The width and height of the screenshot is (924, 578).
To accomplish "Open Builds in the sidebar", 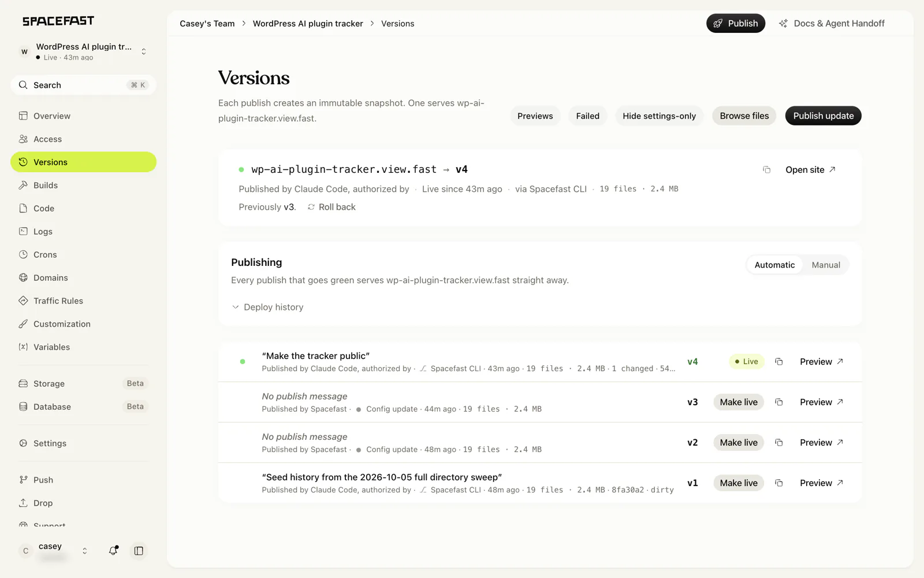I will 83,185.
